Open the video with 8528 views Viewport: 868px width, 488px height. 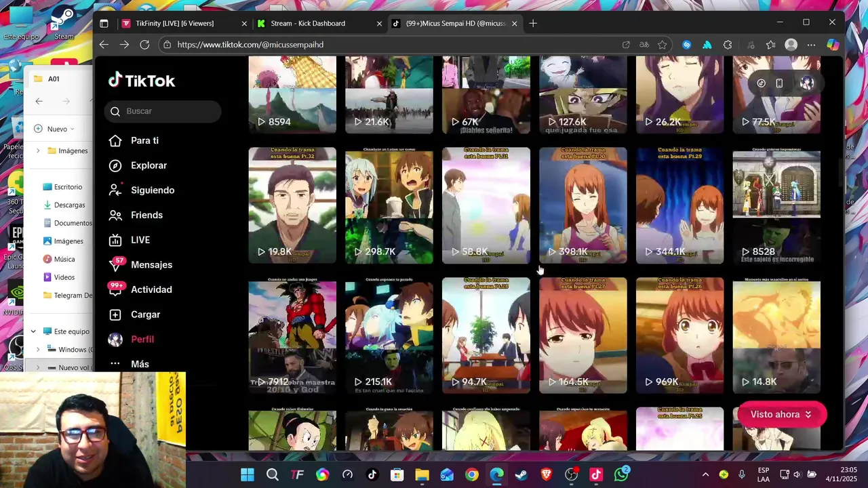click(776, 205)
